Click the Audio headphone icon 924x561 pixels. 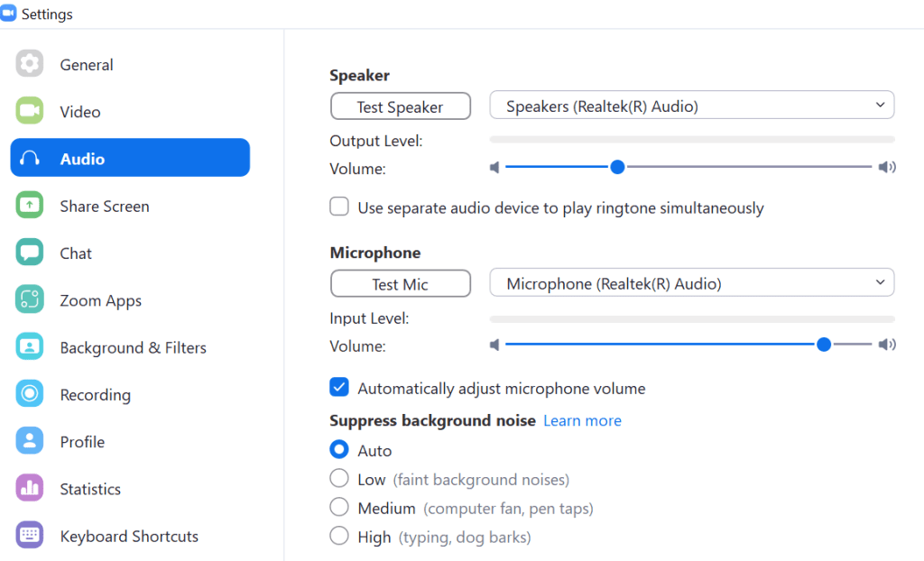coord(29,157)
